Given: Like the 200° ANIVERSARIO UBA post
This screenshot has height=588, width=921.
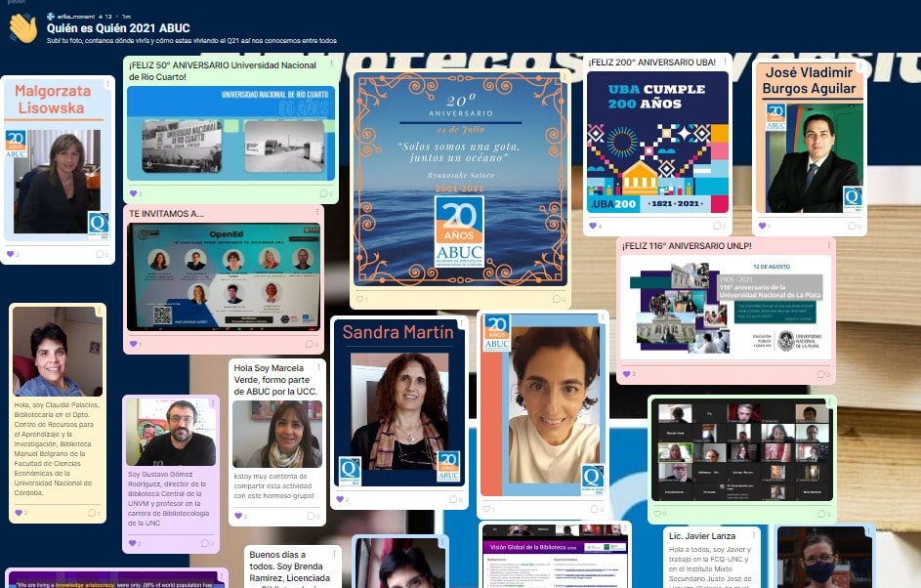Looking at the screenshot, I should (595, 226).
